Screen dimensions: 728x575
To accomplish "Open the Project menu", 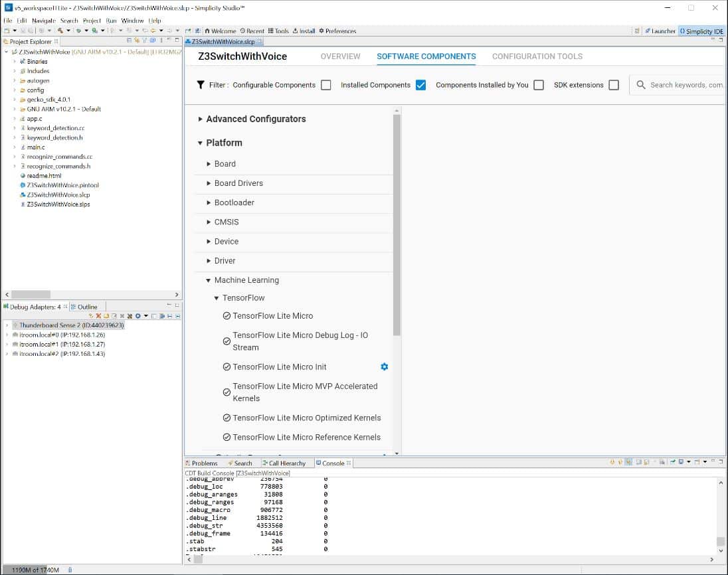I will 92,21.
